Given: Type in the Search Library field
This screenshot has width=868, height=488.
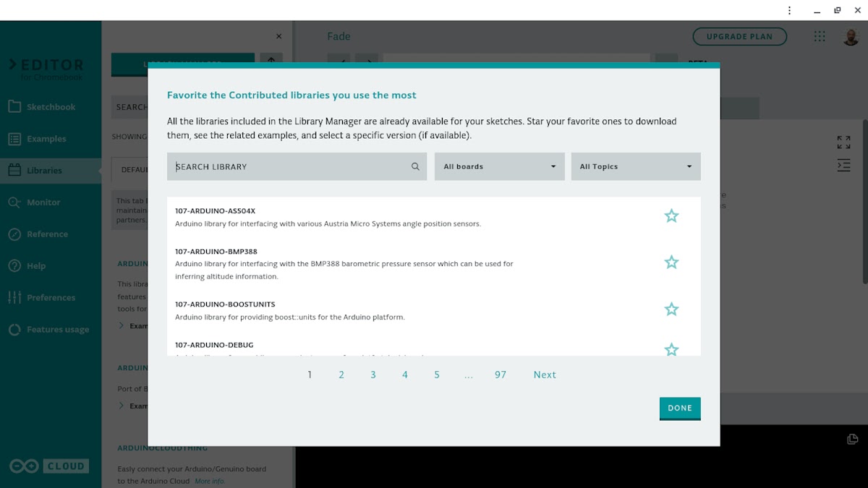Looking at the screenshot, I should coord(289,167).
